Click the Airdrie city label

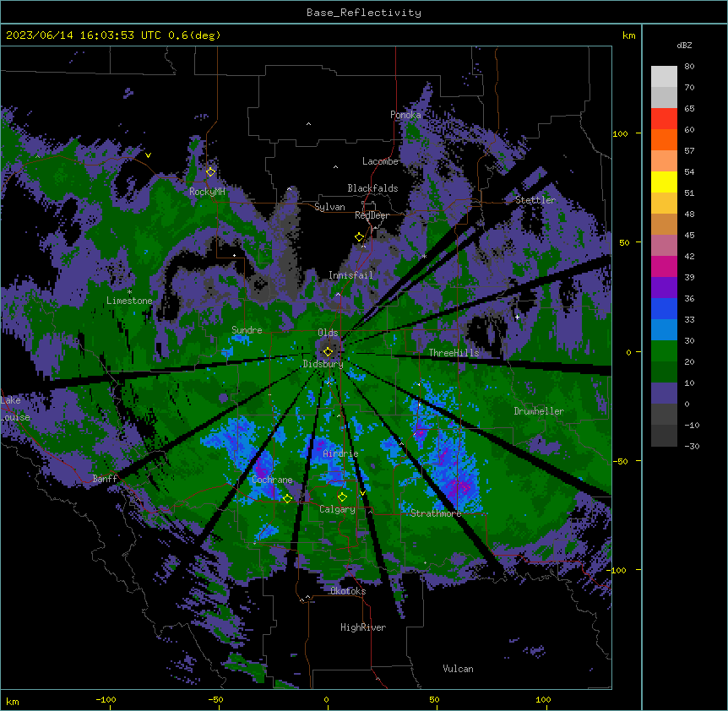point(340,454)
